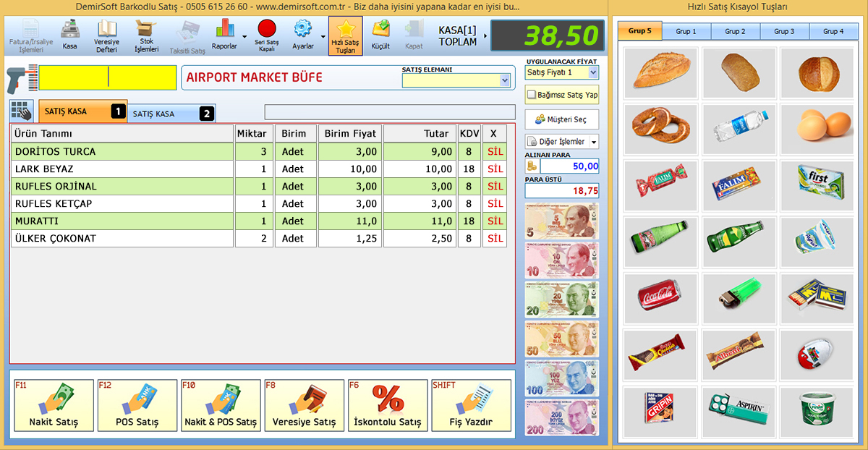This screenshot has width=868, height=450.
Task: Select the ÜLKER ÇOKONAT product row
Action: [259, 239]
